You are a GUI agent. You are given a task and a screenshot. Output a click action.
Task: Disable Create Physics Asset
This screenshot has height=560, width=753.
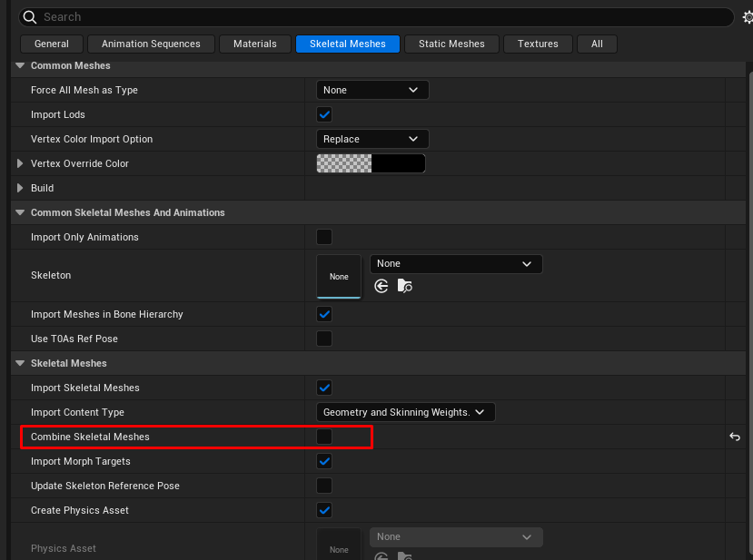point(324,510)
